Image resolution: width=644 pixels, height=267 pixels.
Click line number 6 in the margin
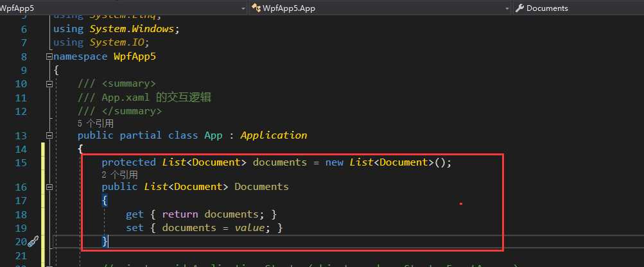click(23, 29)
